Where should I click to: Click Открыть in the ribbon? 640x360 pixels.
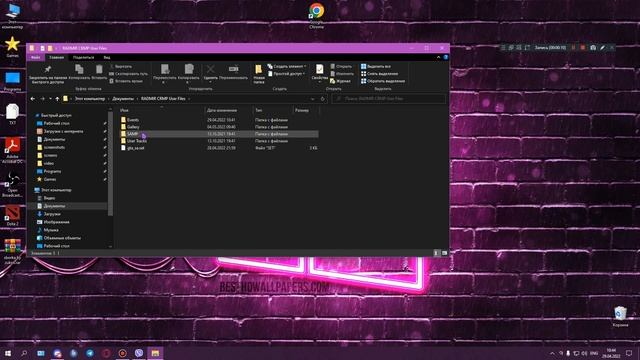tap(341, 66)
